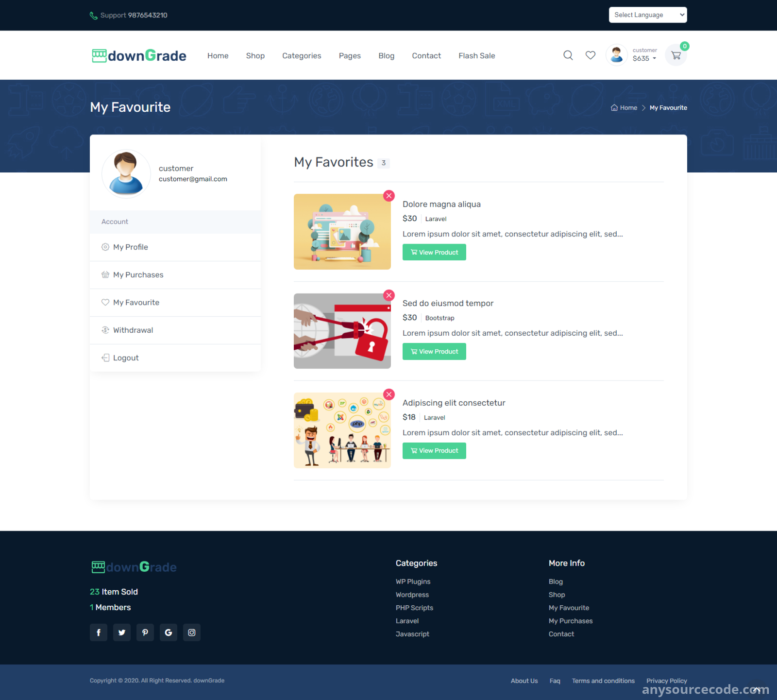Open Pinterest social icon in footer

click(x=145, y=632)
